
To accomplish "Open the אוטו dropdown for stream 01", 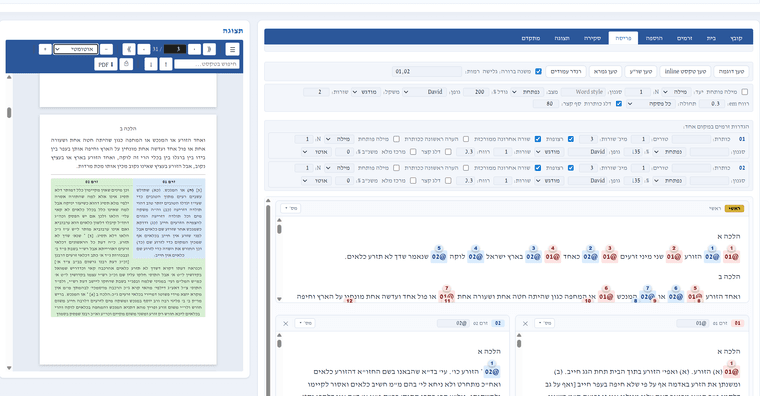I will pos(316,152).
